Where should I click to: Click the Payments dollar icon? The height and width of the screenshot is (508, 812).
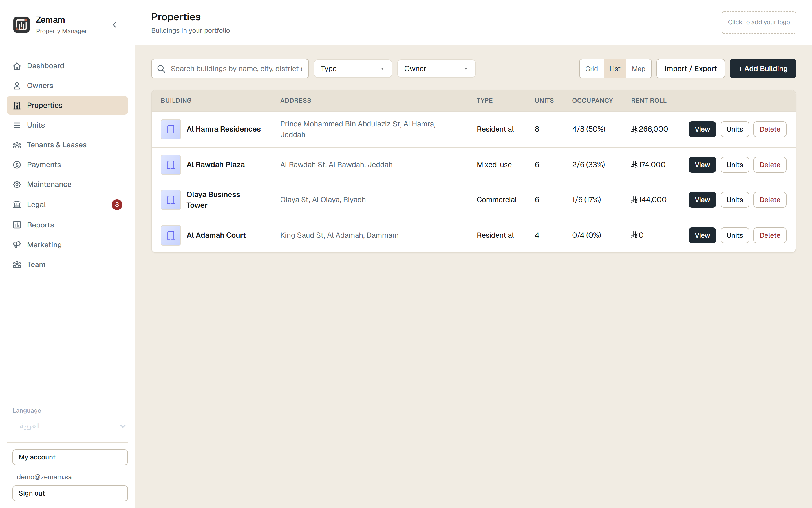pyautogui.click(x=17, y=165)
